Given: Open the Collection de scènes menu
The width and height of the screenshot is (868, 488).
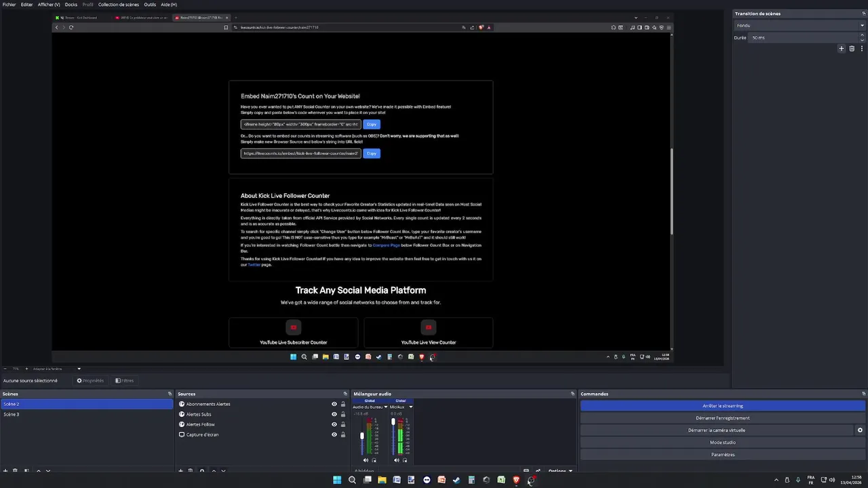Looking at the screenshot, I should [119, 5].
